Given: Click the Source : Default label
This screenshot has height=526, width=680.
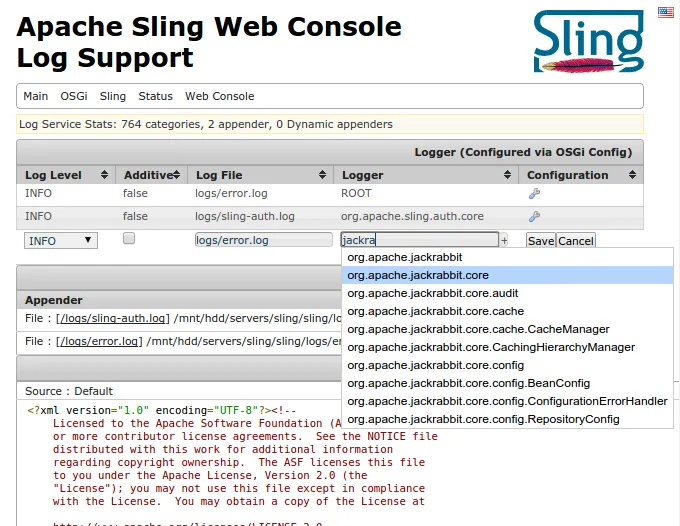Looking at the screenshot, I should (69, 391).
